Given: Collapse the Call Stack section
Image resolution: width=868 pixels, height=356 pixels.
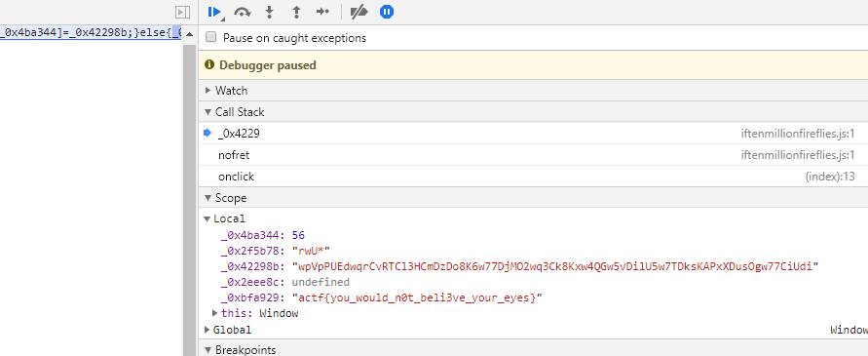Looking at the screenshot, I should coord(208,112).
